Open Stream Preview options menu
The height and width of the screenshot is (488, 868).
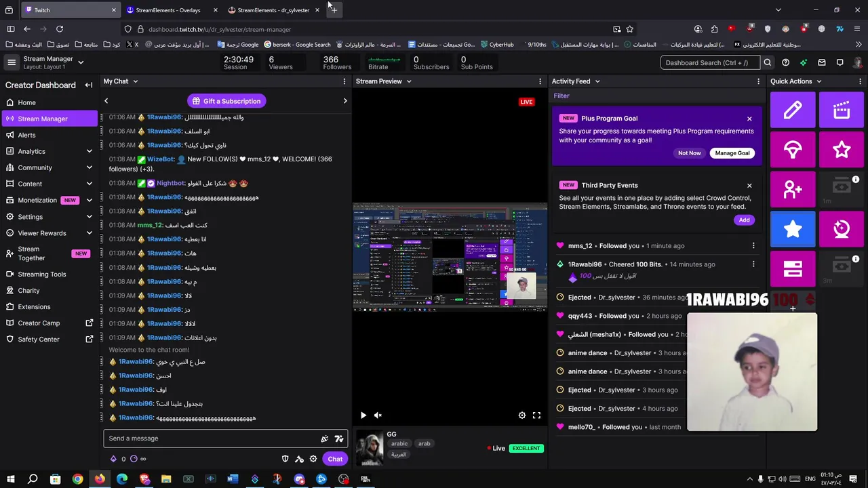point(540,81)
